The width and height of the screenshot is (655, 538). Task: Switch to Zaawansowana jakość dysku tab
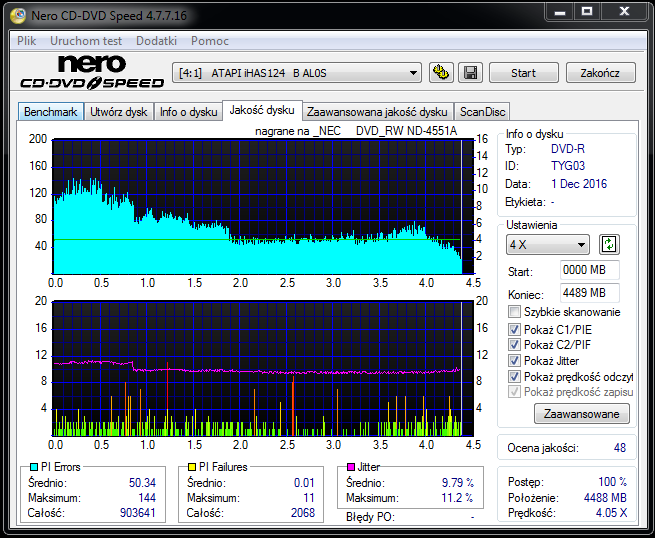pyautogui.click(x=377, y=112)
